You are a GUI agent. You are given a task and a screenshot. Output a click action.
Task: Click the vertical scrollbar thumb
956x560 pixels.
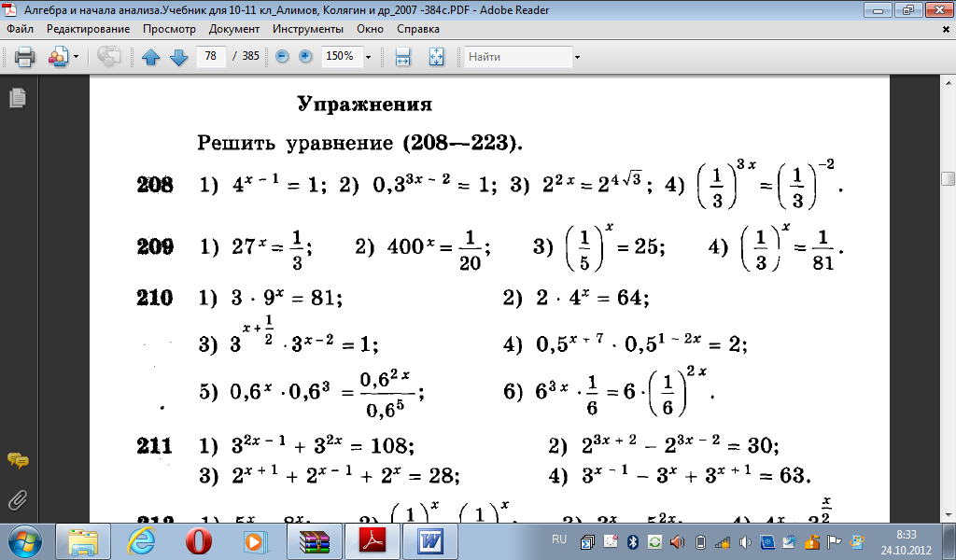pos(949,178)
